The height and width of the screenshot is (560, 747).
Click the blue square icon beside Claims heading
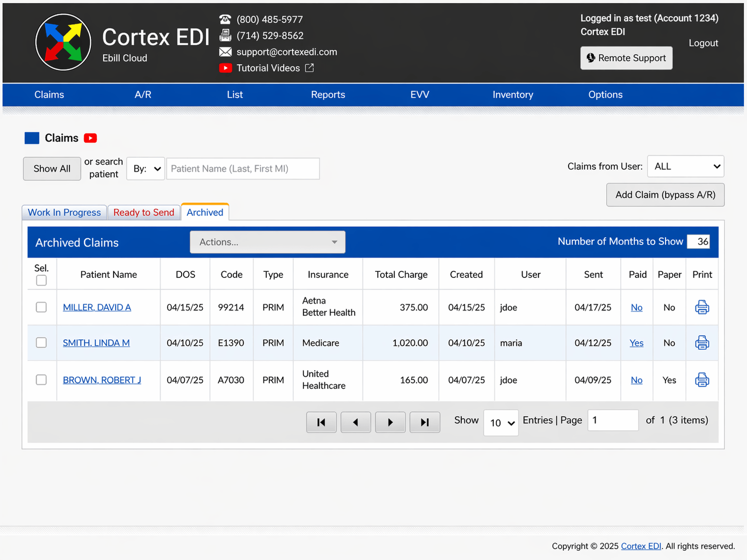point(32,138)
